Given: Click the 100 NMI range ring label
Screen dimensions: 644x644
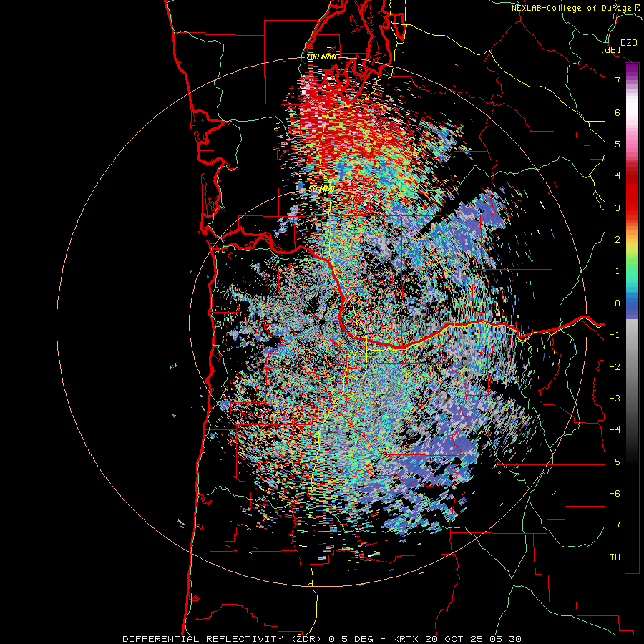Looking at the screenshot, I should [321, 57].
